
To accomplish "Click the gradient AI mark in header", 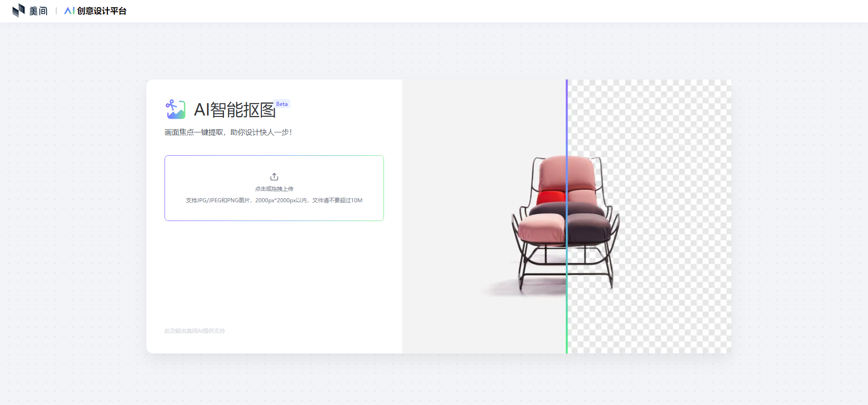I will (69, 11).
